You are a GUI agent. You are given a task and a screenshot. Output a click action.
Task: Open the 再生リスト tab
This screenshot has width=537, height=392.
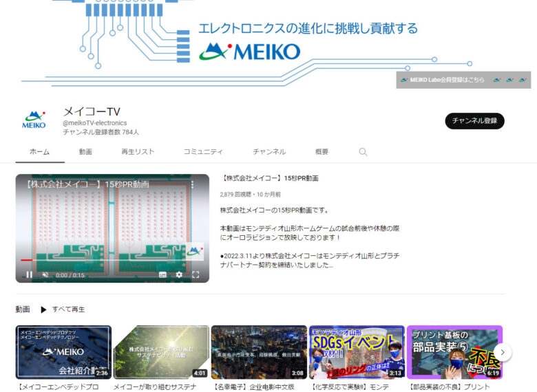coord(138,151)
